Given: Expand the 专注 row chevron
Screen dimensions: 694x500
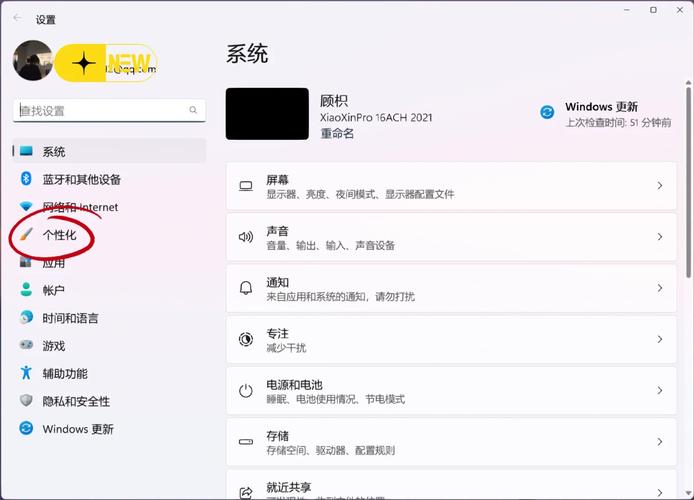Looking at the screenshot, I should click(x=660, y=339).
